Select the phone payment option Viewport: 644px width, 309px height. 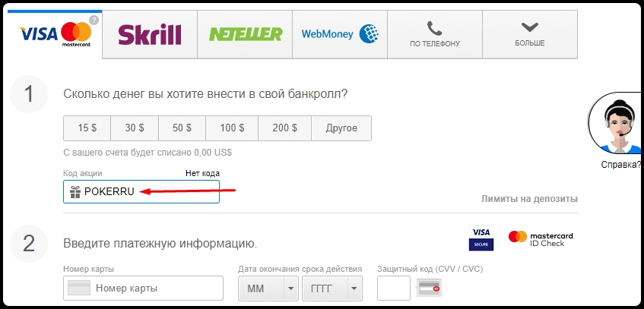[x=434, y=34]
